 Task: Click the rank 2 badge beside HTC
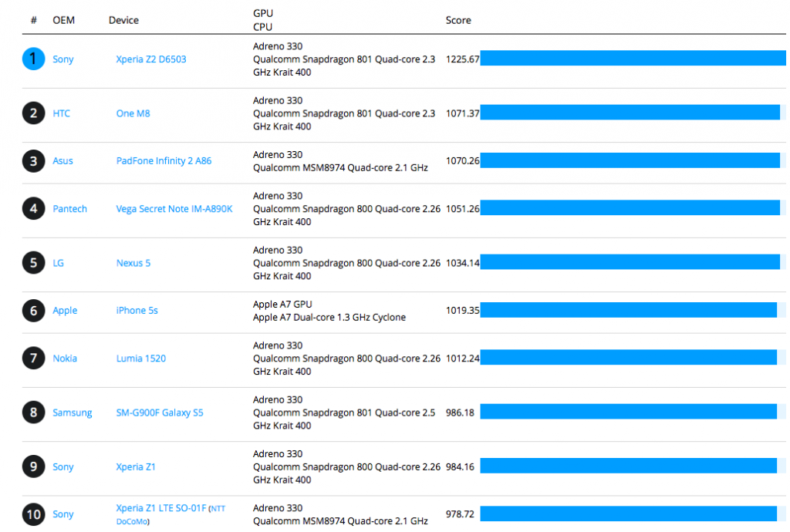tap(33, 113)
